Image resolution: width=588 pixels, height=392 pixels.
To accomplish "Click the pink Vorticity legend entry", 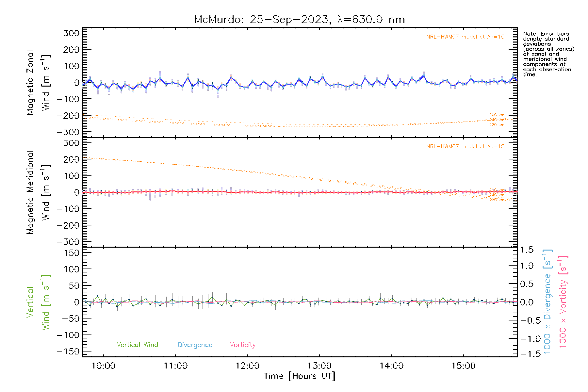I will pos(242,345).
